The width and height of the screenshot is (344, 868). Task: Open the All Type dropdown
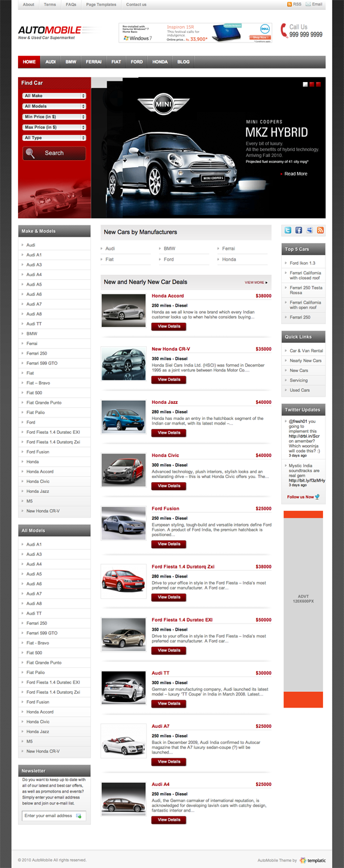(x=54, y=138)
